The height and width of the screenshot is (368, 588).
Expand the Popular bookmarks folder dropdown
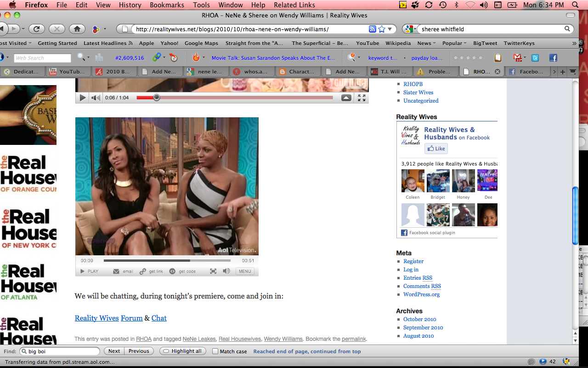pyautogui.click(x=454, y=43)
